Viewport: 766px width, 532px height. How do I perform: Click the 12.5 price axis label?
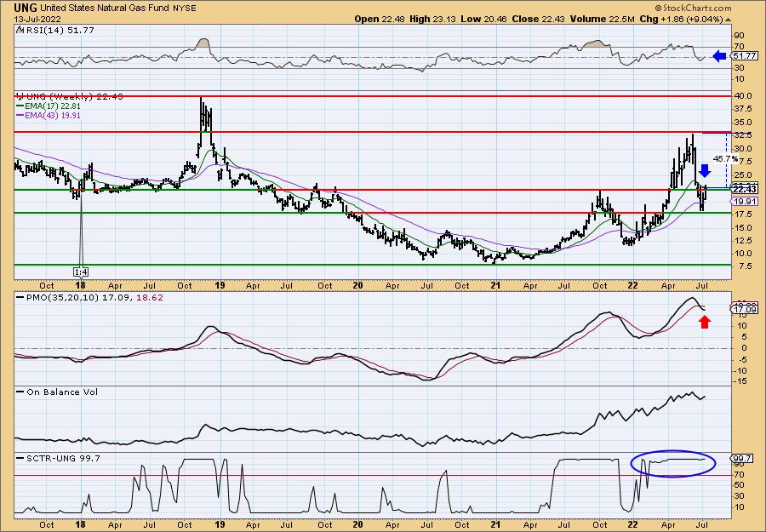743,240
